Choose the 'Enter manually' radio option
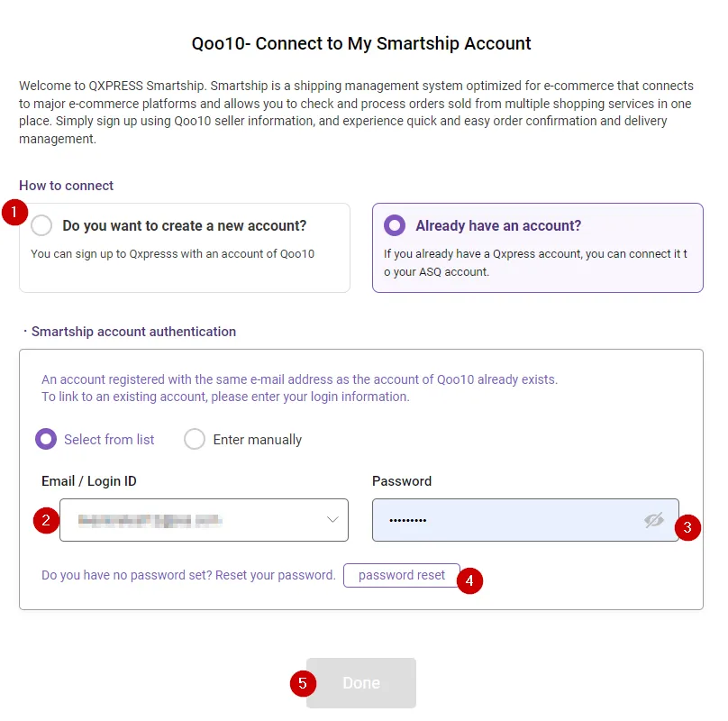Image resolution: width=728 pixels, height=721 pixels. click(x=195, y=440)
